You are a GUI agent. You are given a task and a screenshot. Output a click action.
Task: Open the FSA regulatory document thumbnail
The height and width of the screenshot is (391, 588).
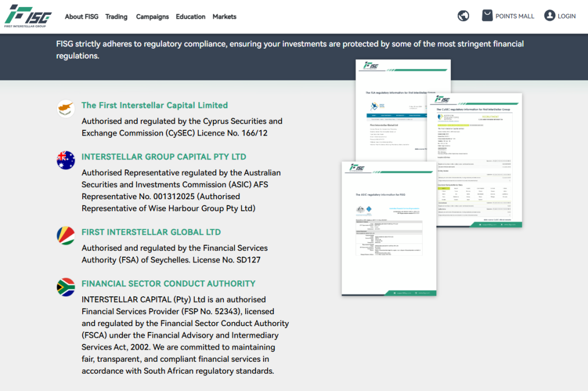click(390, 109)
